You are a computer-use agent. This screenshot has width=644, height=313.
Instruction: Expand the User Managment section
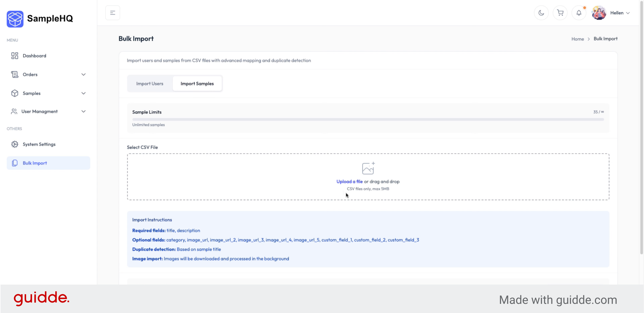click(83, 111)
